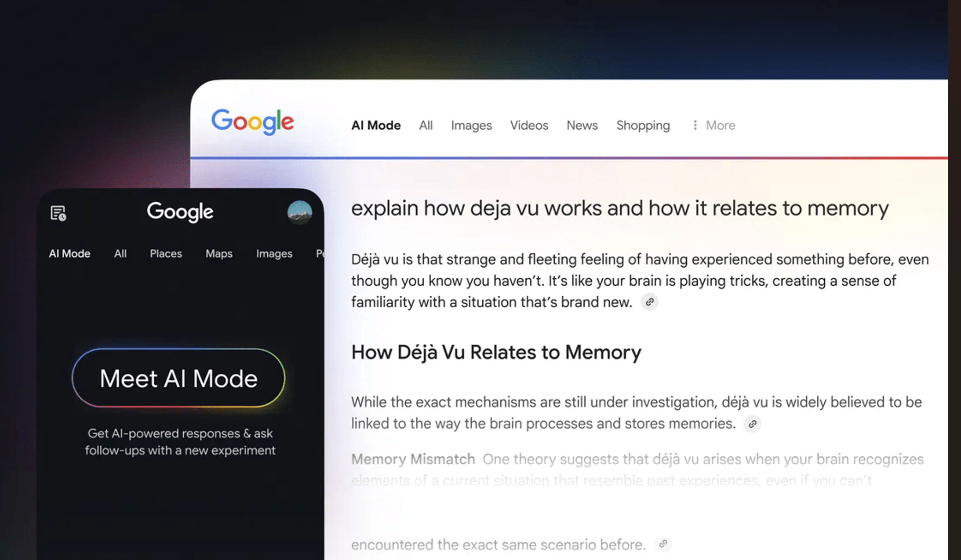Switch to the News tab
This screenshot has height=560, width=961.
pos(582,125)
